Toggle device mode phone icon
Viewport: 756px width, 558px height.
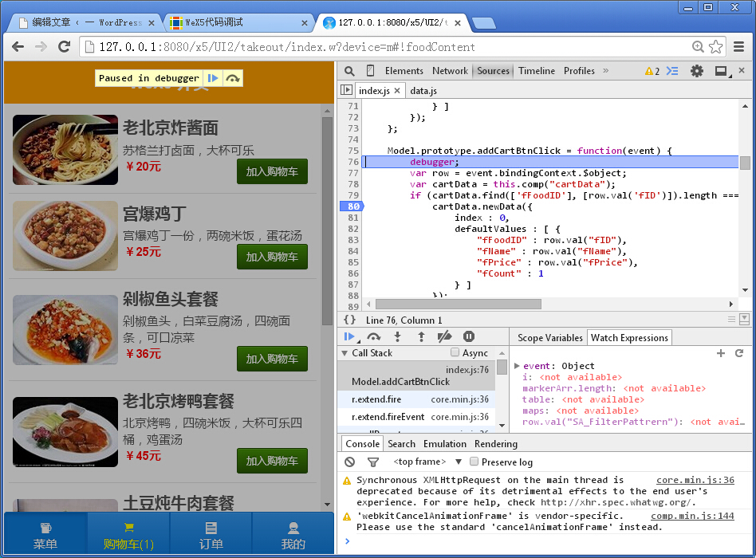click(x=370, y=71)
